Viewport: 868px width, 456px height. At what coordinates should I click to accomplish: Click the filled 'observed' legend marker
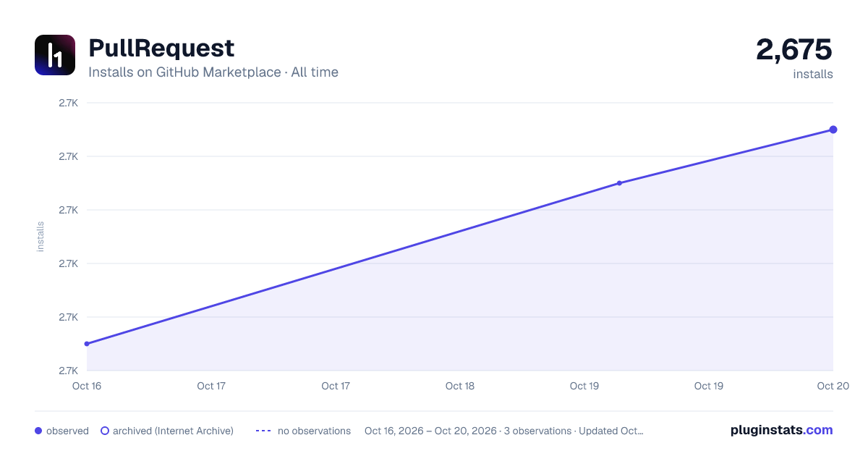point(38,431)
